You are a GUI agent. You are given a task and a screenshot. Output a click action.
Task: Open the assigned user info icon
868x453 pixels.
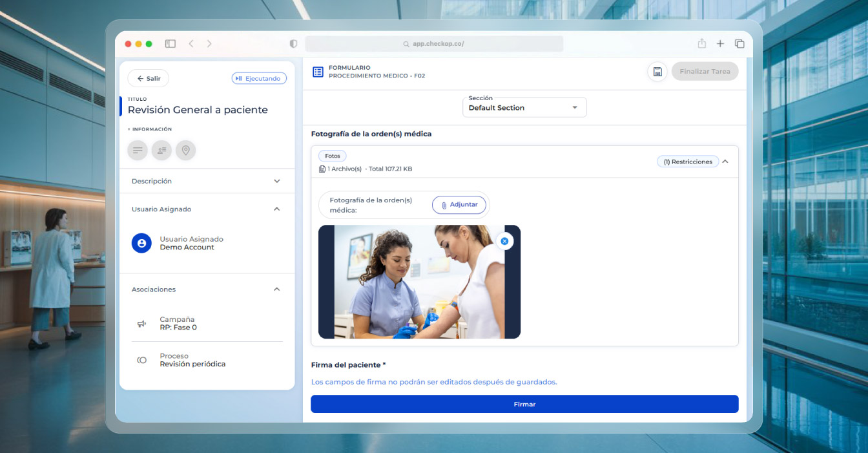pos(161,151)
